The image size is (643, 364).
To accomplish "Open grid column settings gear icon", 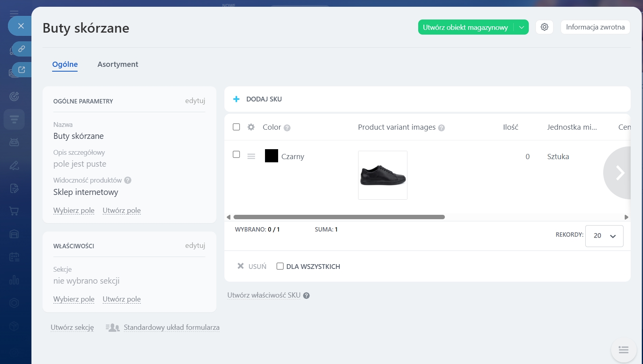I will pos(251,127).
